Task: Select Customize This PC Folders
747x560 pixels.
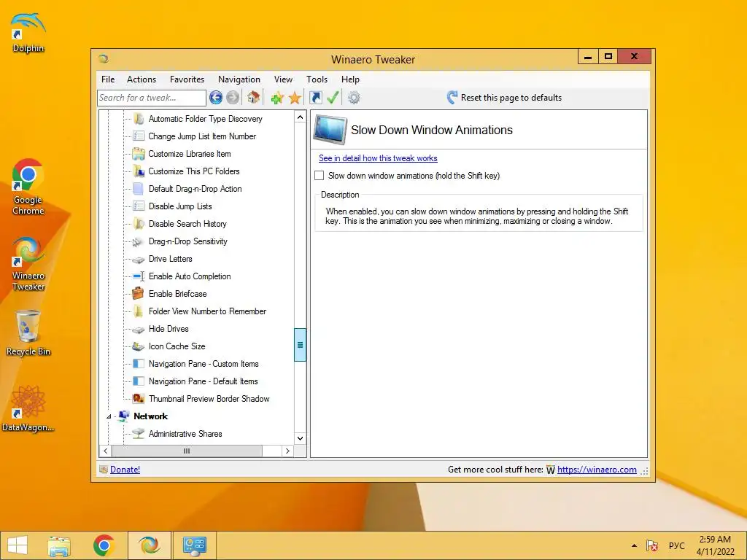Action: pyautogui.click(x=194, y=171)
